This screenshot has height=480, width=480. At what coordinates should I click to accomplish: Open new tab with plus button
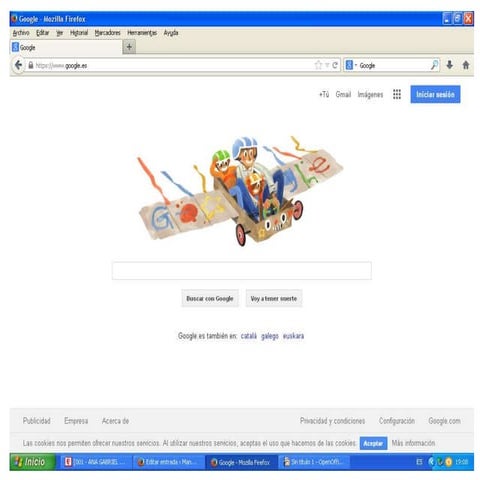(129, 47)
